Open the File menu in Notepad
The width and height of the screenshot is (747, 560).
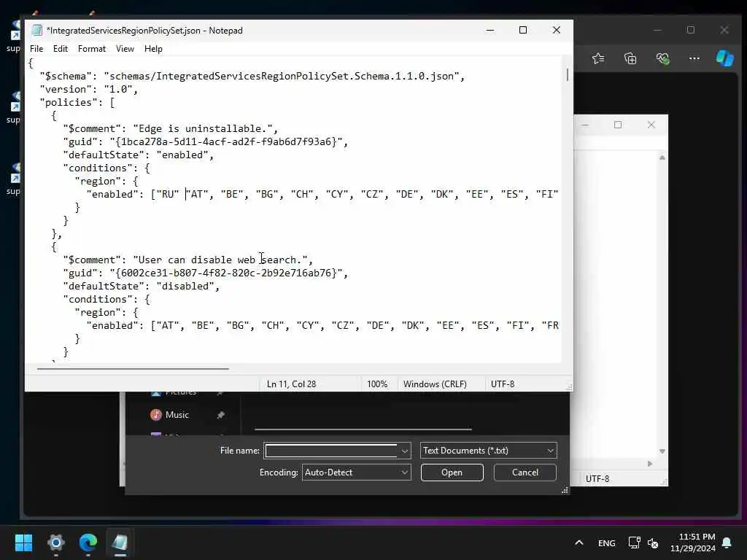(x=36, y=49)
